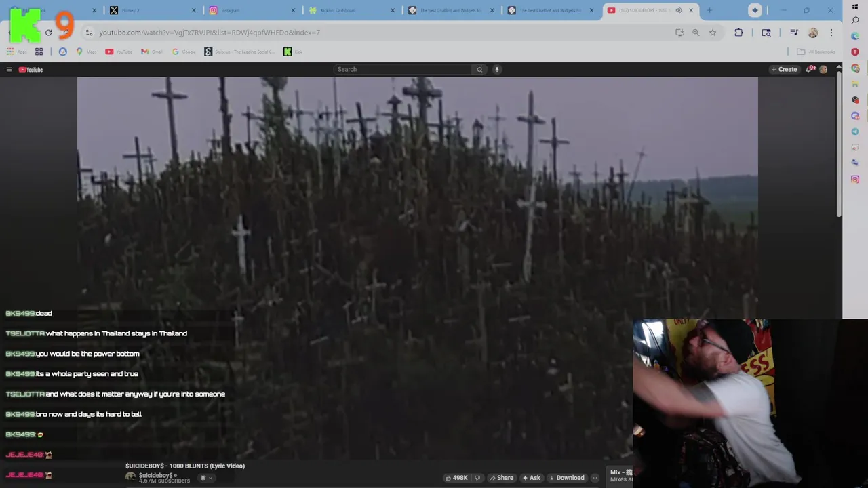This screenshot has width=868, height=488.
Task: Click the Ask button
Action: [x=531, y=478]
